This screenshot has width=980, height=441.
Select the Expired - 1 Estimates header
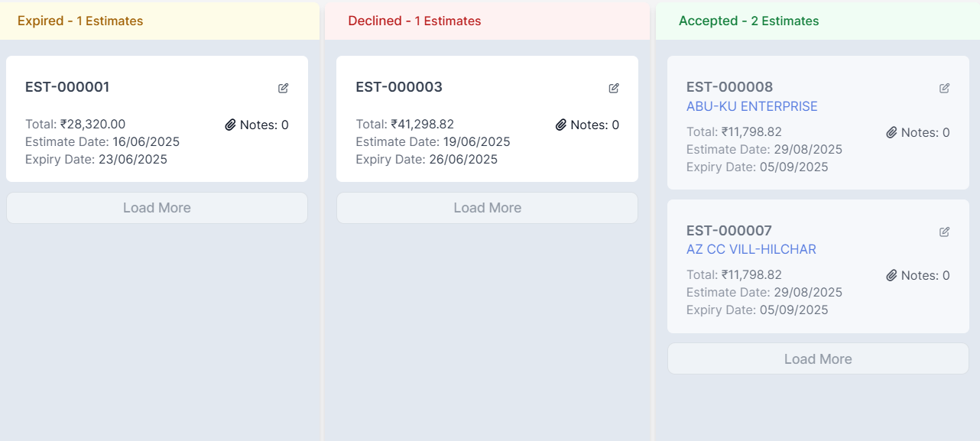(x=80, y=21)
